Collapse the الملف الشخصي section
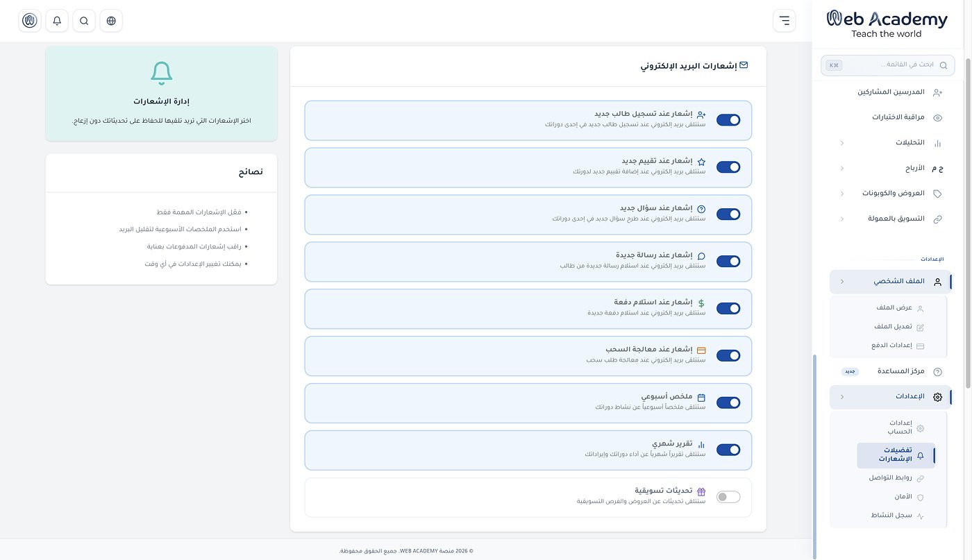 pyautogui.click(x=891, y=282)
